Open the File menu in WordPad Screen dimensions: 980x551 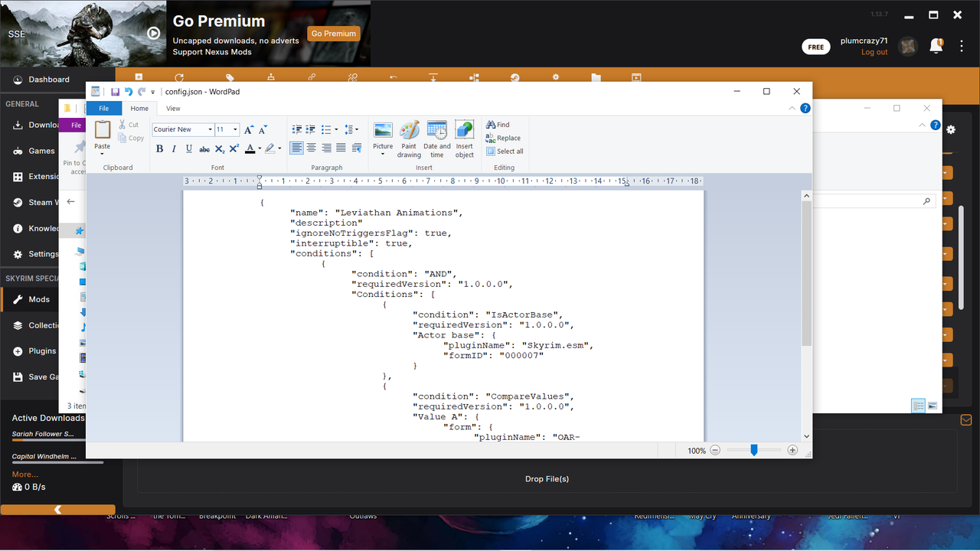point(103,108)
